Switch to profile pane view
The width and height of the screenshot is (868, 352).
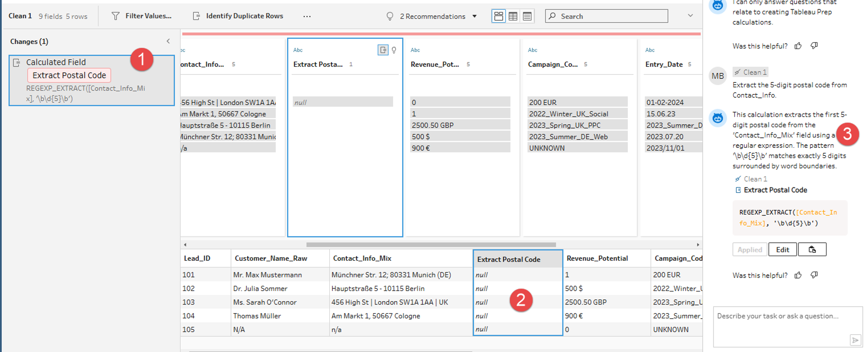[499, 16]
